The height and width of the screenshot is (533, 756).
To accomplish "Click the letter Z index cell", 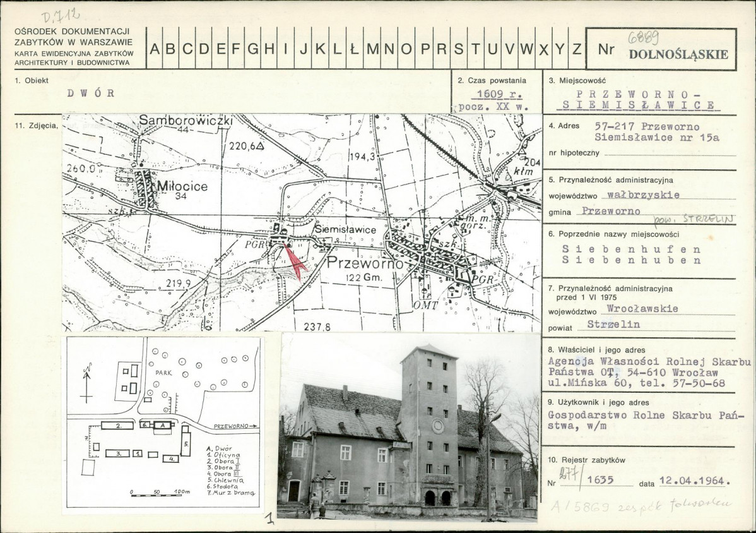I will (x=577, y=49).
